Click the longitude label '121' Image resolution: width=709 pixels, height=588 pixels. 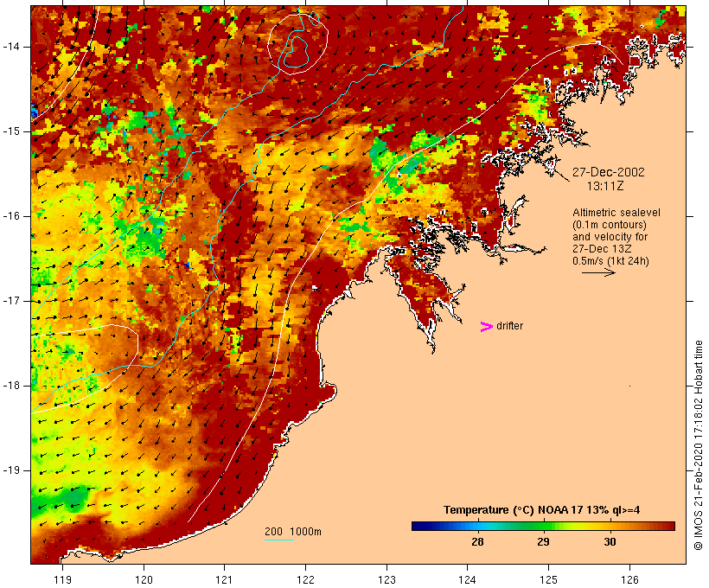click(x=224, y=579)
